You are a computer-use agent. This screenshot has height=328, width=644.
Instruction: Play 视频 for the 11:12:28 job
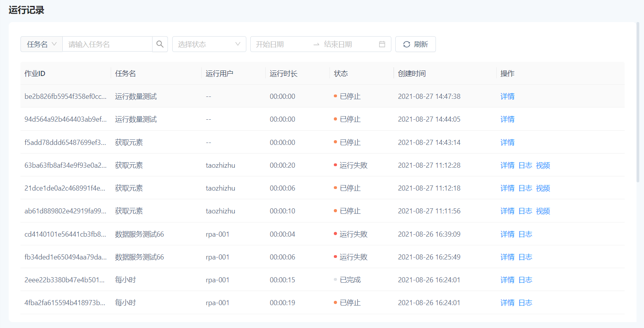point(543,165)
